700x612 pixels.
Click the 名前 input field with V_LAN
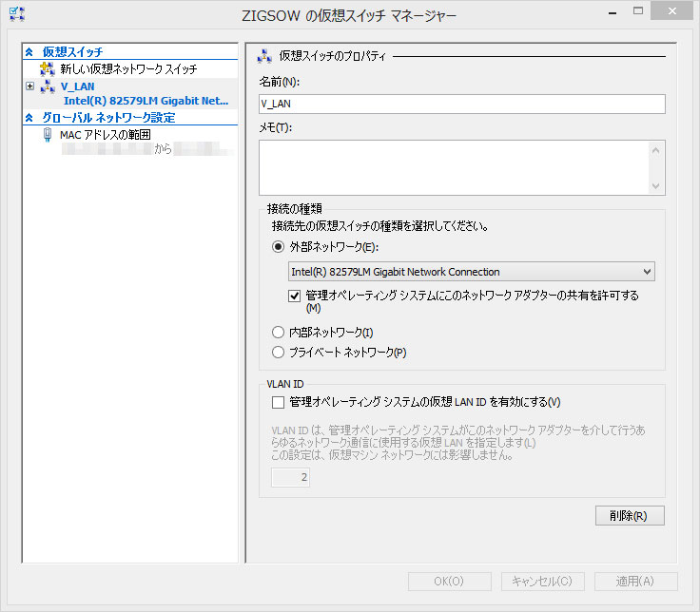[x=462, y=104]
